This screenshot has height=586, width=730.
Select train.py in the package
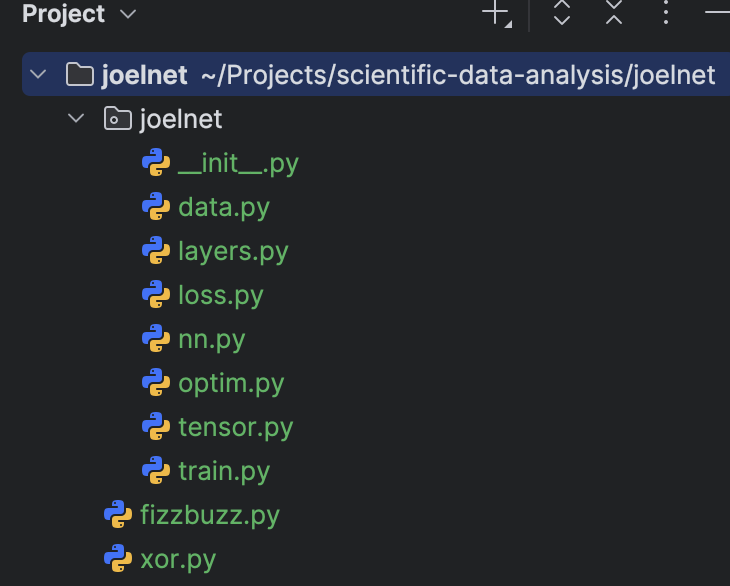[x=224, y=471]
